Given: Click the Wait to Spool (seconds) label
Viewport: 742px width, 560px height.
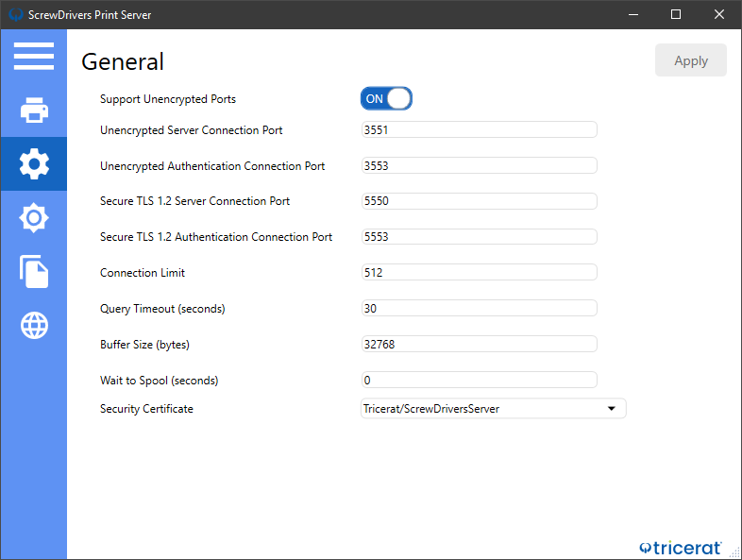Looking at the screenshot, I should click(159, 381).
